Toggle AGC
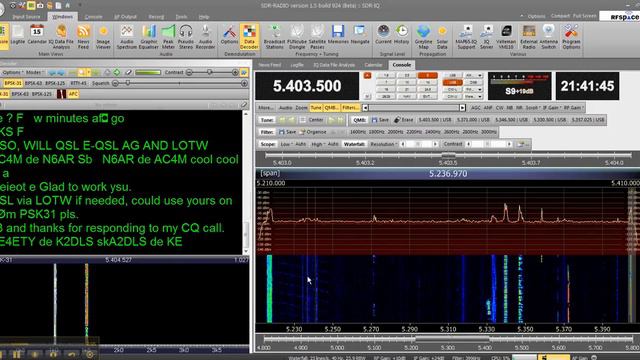This screenshot has height=360, width=640. coord(476,108)
